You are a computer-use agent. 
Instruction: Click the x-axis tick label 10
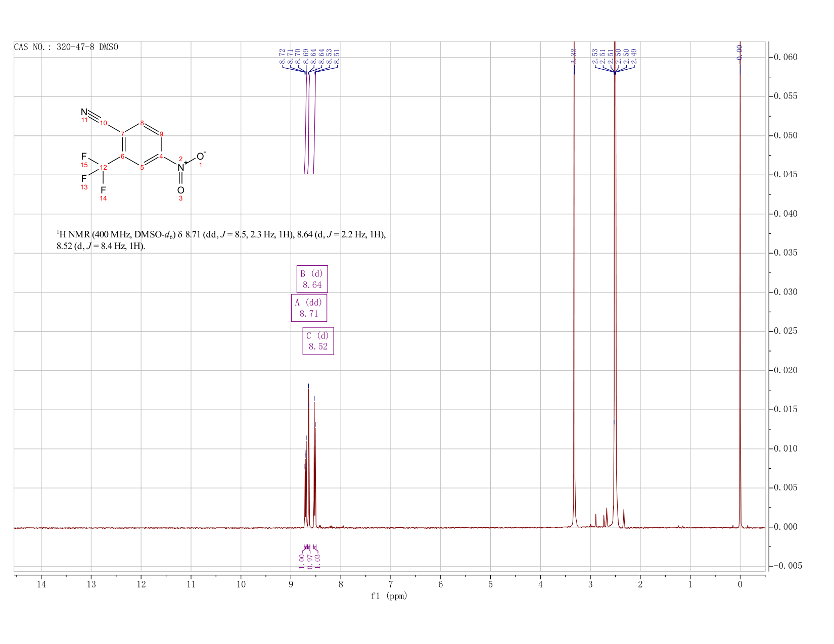coord(241,584)
